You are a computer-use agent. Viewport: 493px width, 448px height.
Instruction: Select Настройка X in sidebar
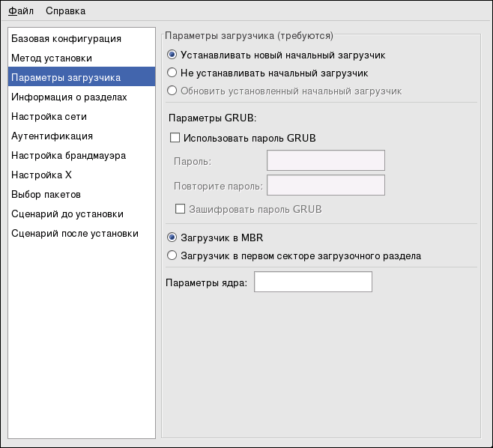[x=41, y=175]
